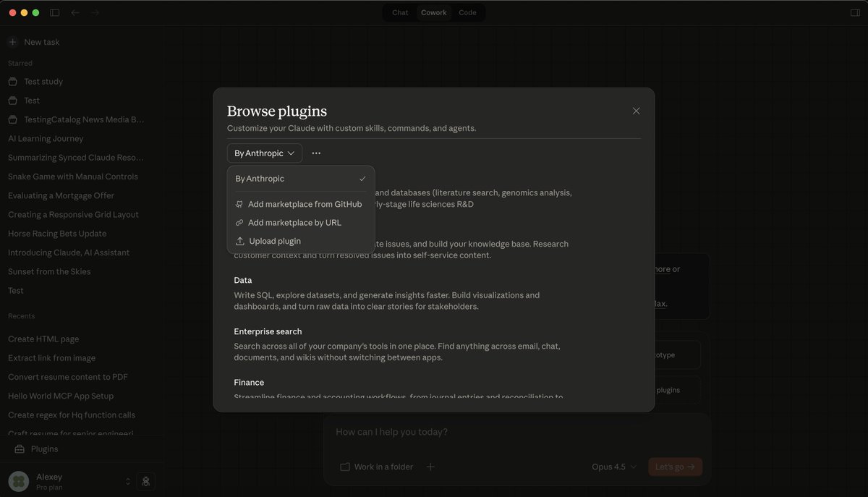
Task: Open the By Anthropic marketplace dropdown
Action: click(x=264, y=153)
